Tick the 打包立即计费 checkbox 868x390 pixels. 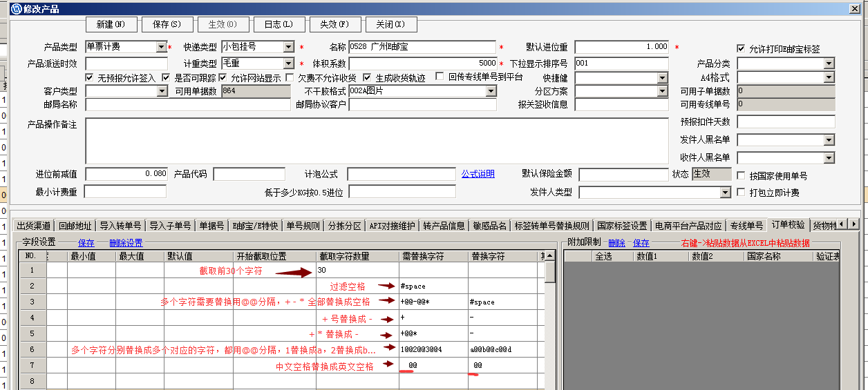(742, 193)
